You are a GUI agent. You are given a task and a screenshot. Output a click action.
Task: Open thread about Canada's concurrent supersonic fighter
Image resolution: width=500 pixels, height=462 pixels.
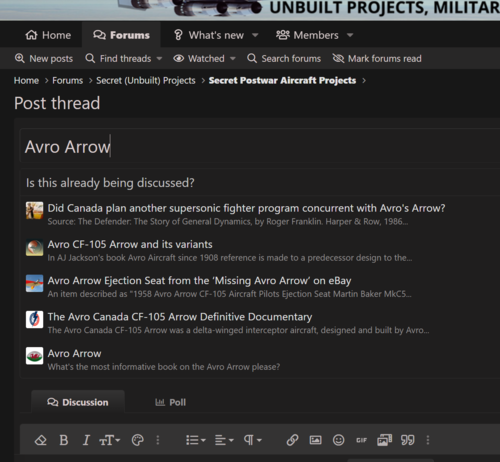(246, 208)
